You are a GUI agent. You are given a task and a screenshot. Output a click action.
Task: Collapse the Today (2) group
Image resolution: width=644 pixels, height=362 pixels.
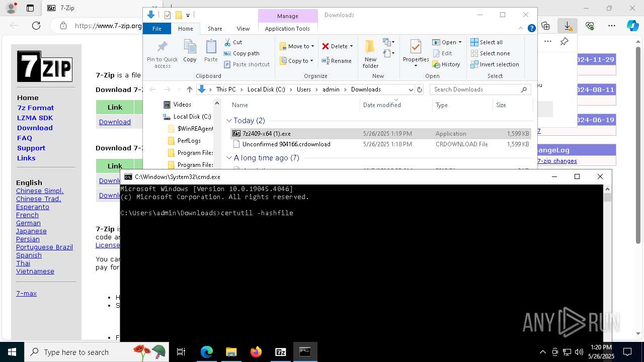[229, 121]
